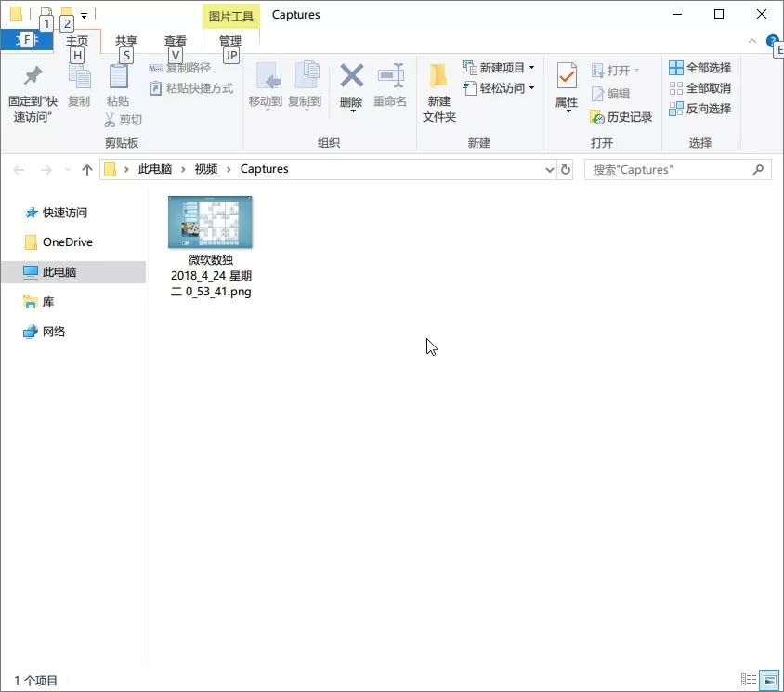Click Paste shortcut (粘贴快捷方式)
Image resolution: width=784 pixels, height=692 pixels.
tap(191, 88)
